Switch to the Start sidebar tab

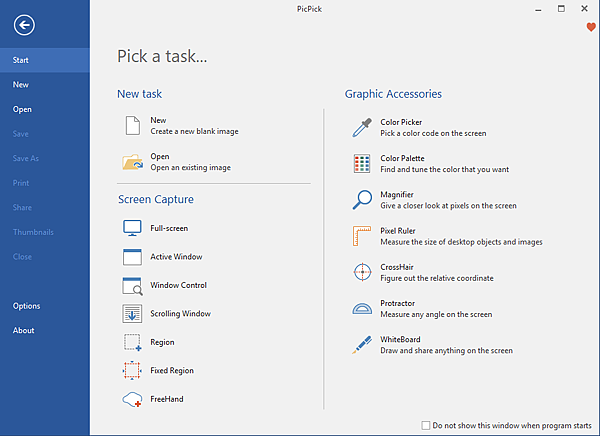click(x=21, y=60)
